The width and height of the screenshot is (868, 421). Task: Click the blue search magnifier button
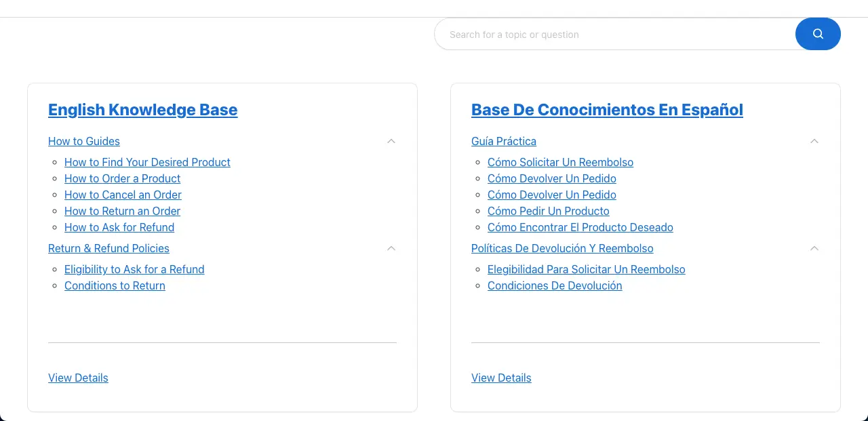pyautogui.click(x=818, y=34)
